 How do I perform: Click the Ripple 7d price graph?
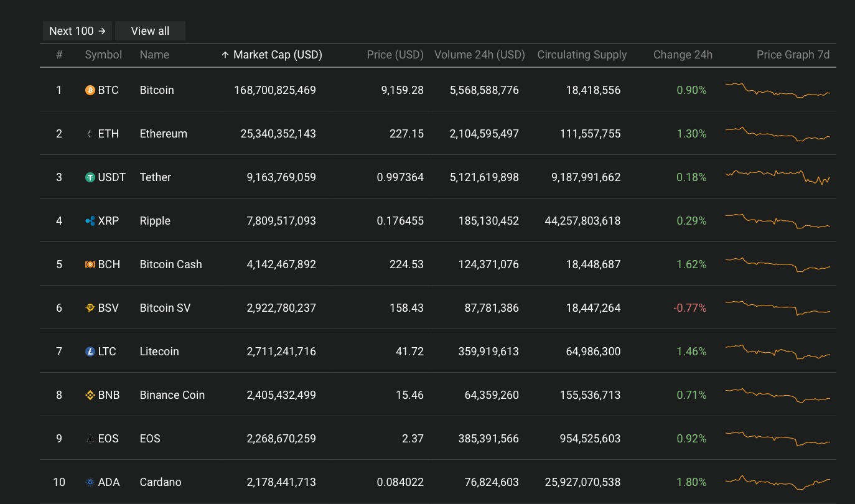(x=778, y=221)
